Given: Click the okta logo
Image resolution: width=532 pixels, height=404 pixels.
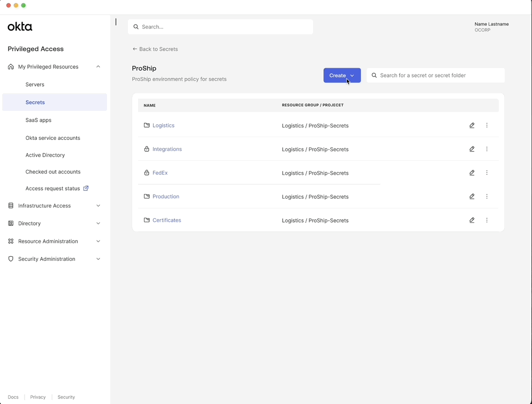Looking at the screenshot, I should pos(20,26).
